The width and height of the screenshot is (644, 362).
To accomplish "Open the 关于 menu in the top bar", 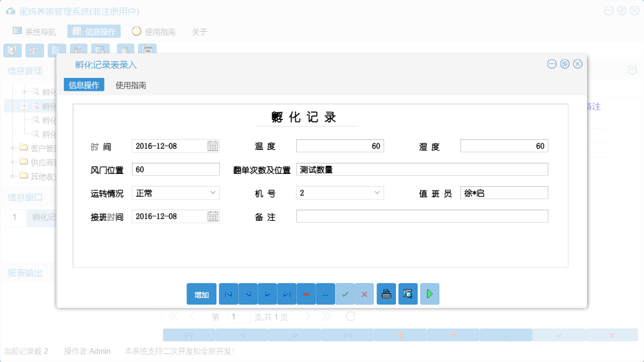I will [198, 32].
